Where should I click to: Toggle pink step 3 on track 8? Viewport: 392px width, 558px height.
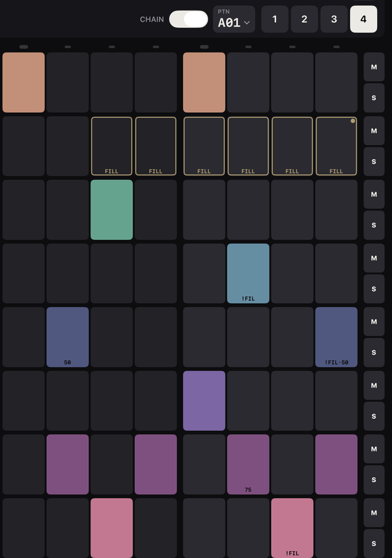pos(112,528)
